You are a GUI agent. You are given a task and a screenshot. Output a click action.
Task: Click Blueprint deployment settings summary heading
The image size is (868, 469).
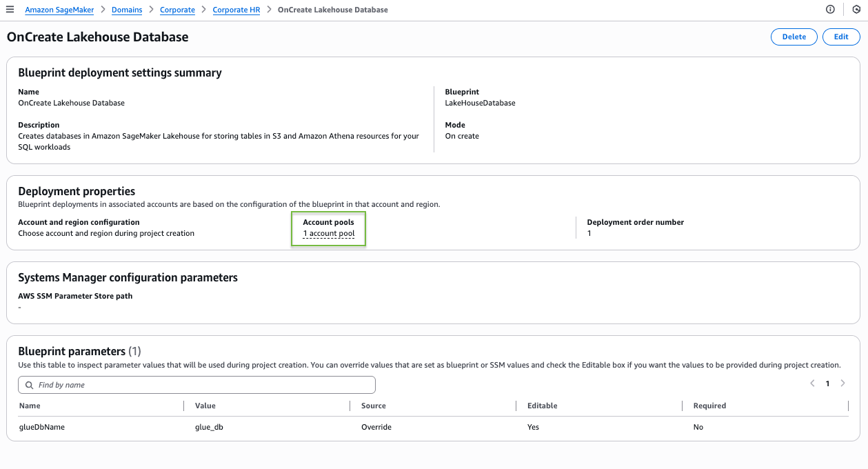(120, 72)
